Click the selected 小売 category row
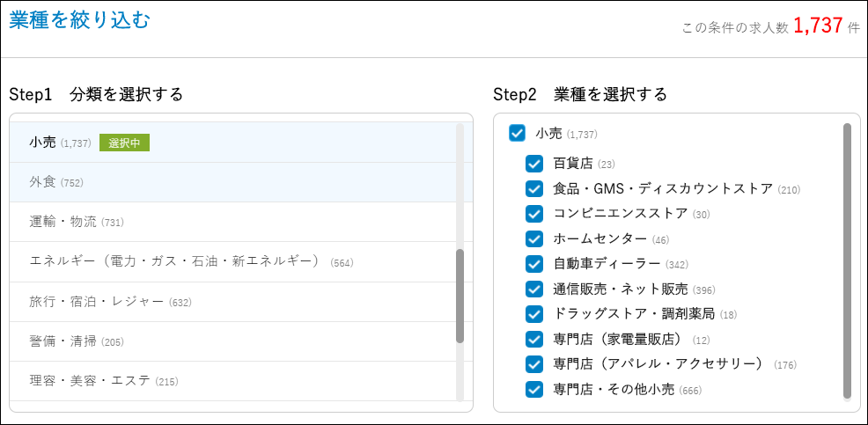The height and width of the screenshot is (425, 868). click(x=42, y=143)
